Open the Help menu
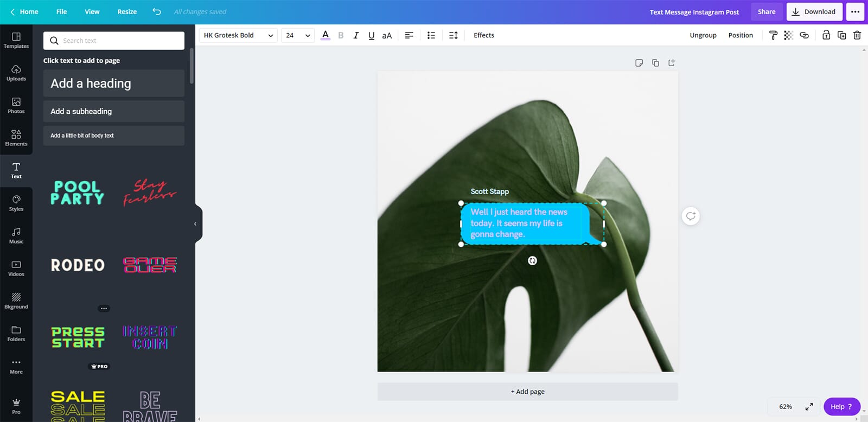This screenshot has height=422, width=868. 841,407
